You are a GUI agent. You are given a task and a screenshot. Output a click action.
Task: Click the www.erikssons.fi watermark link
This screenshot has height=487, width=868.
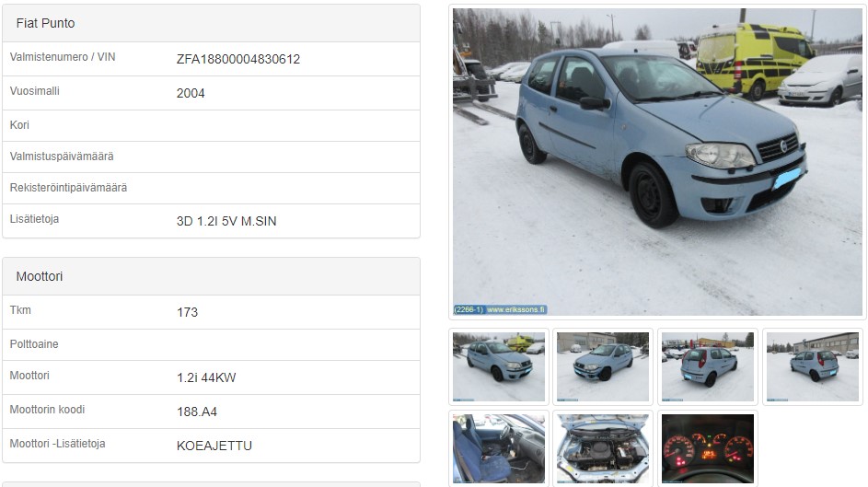pos(516,309)
